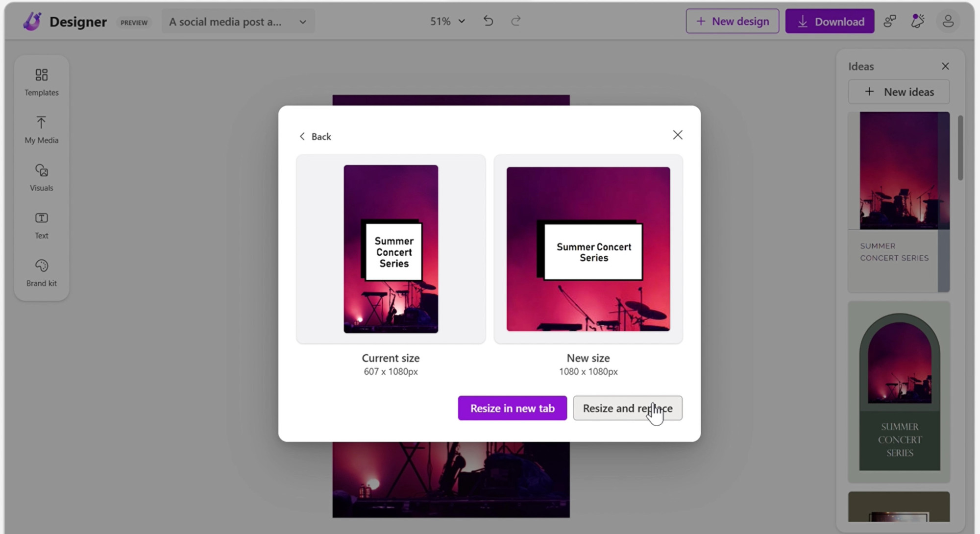Click the New design button
980x534 pixels.
pyautogui.click(x=732, y=21)
